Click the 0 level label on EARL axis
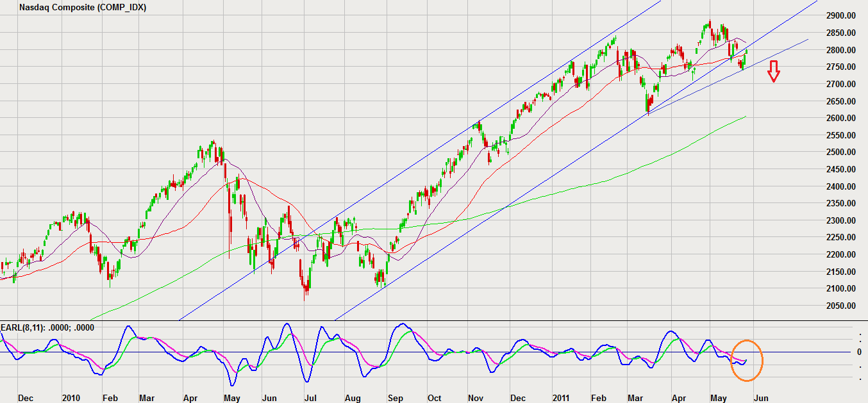868x403 pixels. click(858, 352)
